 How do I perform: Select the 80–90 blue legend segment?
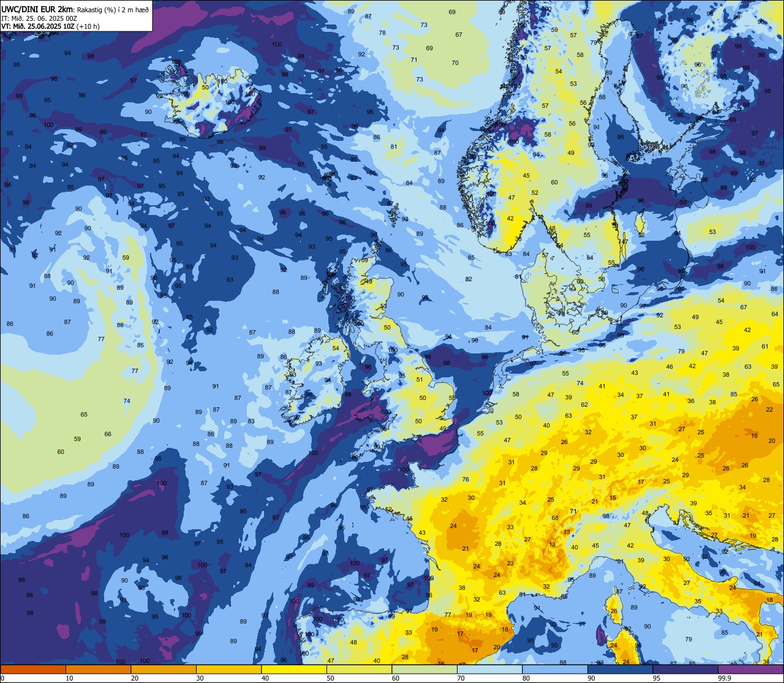coord(555,669)
